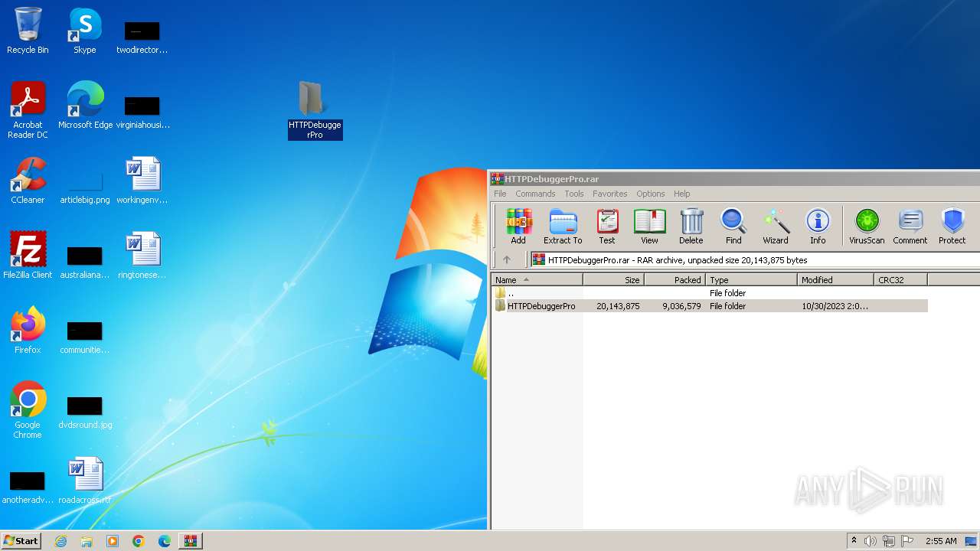
Task: Select Google Chrome desktop shortcut
Action: point(28,410)
